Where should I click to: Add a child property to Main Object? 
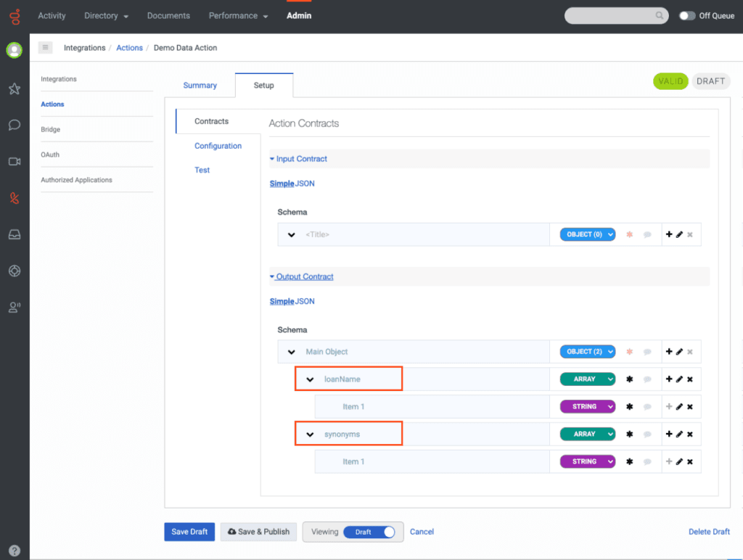point(668,352)
